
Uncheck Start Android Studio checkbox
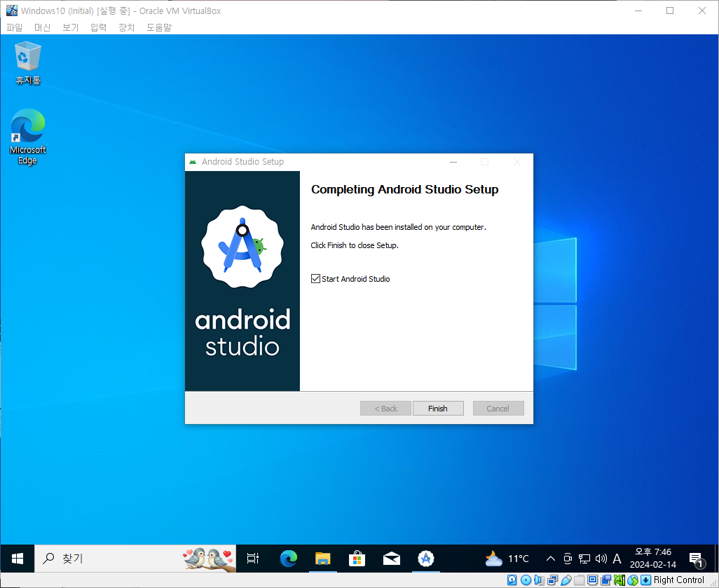tap(315, 279)
